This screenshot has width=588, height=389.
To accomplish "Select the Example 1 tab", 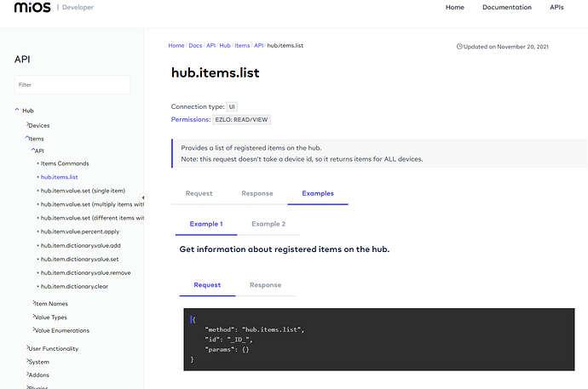I will tap(206, 224).
